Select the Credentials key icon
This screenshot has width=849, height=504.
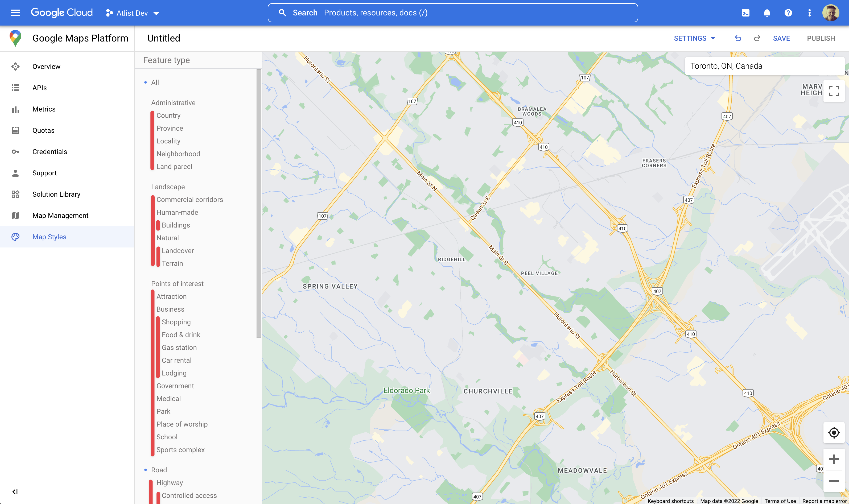coord(15,151)
